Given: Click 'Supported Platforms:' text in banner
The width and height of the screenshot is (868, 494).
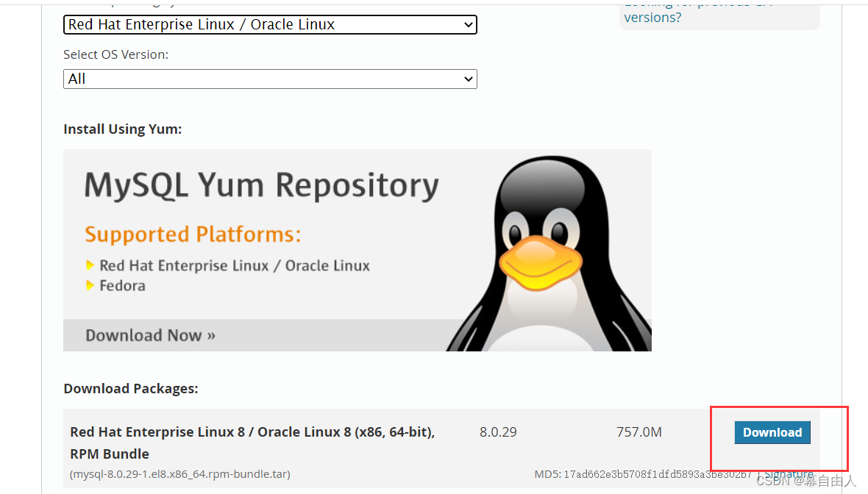Looking at the screenshot, I should pyautogui.click(x=193, y=235).
